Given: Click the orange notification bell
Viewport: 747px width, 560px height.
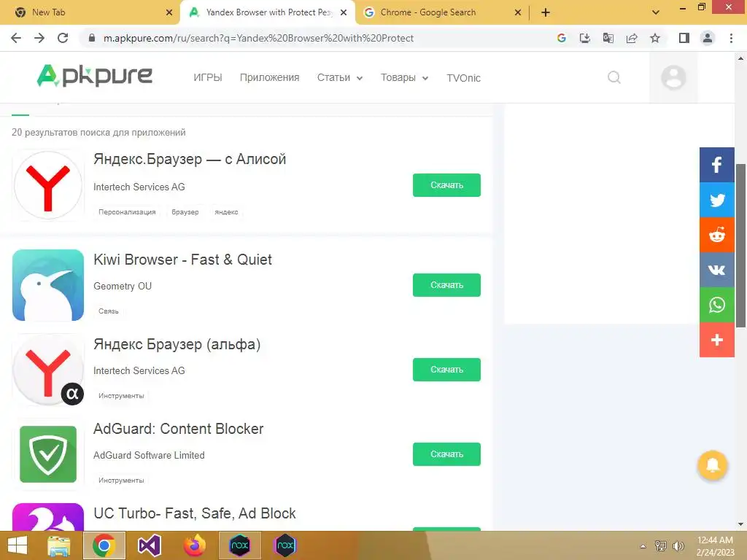Looking at the screenshot, I should [712, 464].
